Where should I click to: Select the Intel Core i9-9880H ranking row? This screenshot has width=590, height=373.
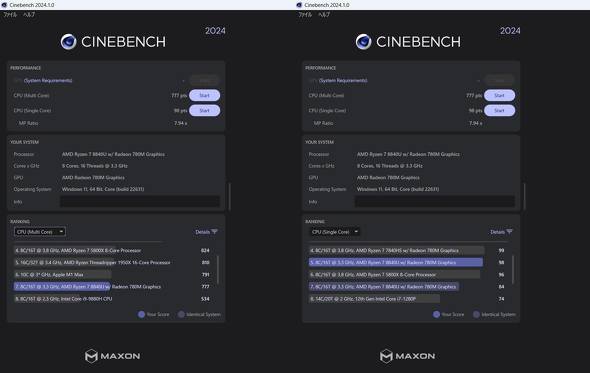(113, 299)
